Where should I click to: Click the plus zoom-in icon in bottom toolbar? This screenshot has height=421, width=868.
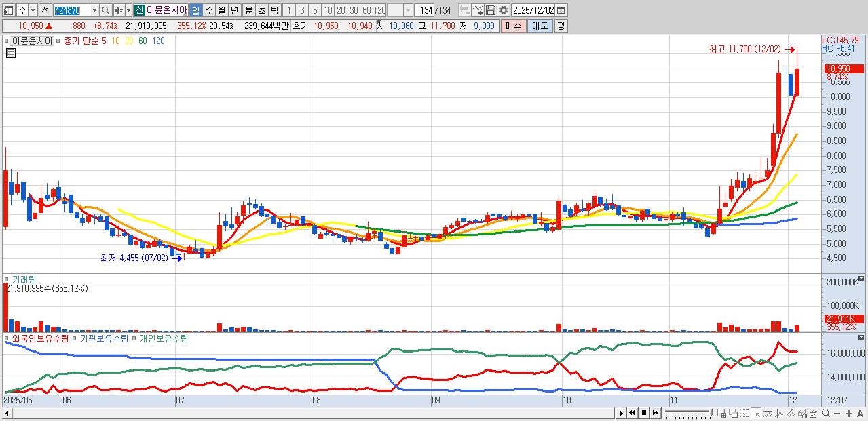point(849,413)
